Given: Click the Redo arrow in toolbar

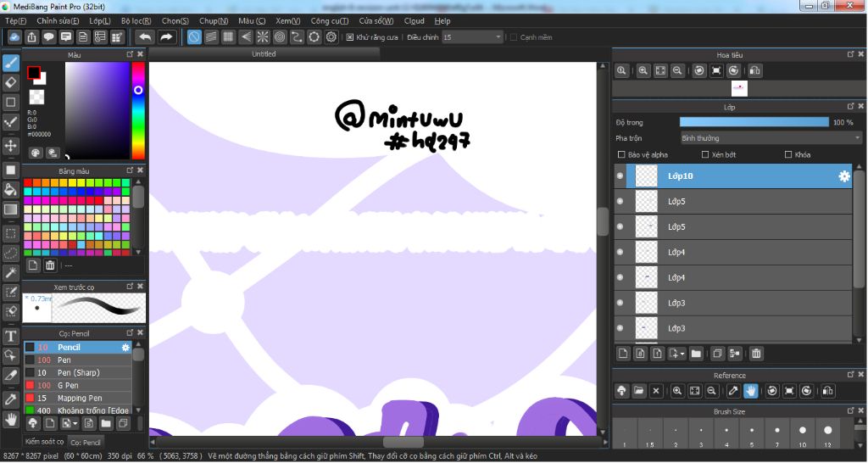Looking at the screenshot, I should pyautogui.click(x=166, y=37).
